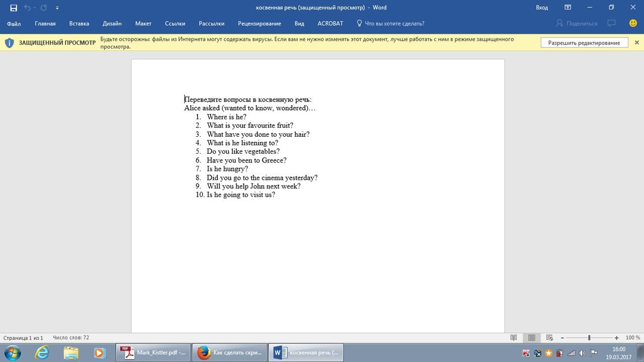644x362 pixels.
Task: Click the 'Что вы хотите сделать?' search field
Action: (394, 24)
